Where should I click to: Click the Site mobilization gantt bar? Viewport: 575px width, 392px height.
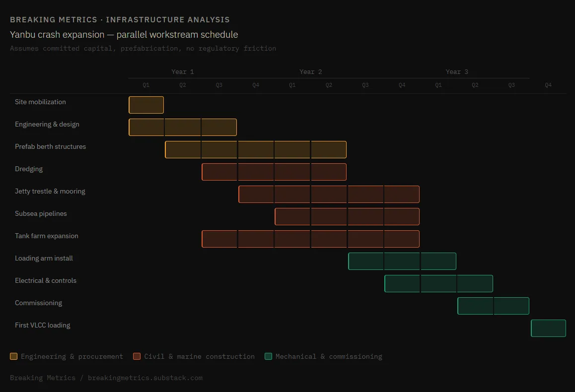(x=146, y=105)
